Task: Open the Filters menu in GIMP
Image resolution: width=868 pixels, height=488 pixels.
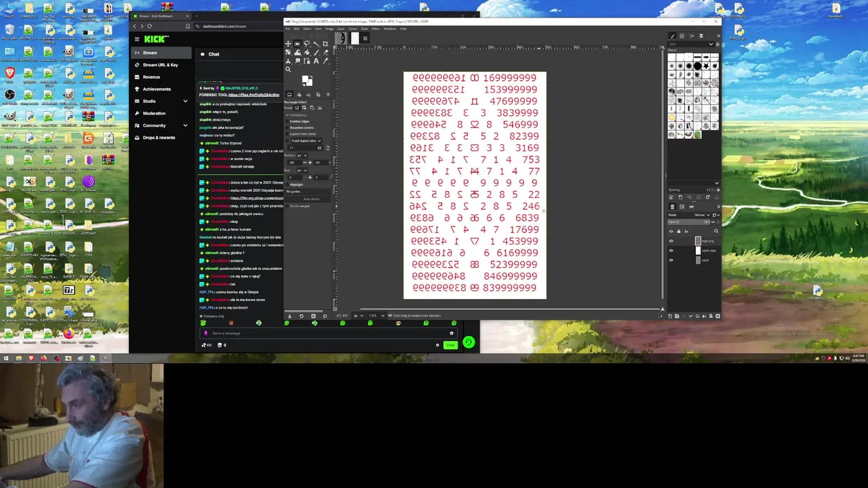Action: pos(376,28)
